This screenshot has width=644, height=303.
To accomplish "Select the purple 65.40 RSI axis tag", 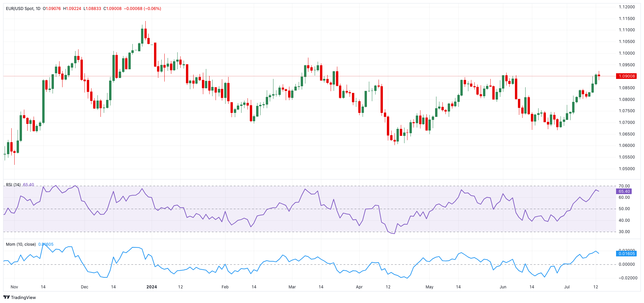I will pos(624,191).
